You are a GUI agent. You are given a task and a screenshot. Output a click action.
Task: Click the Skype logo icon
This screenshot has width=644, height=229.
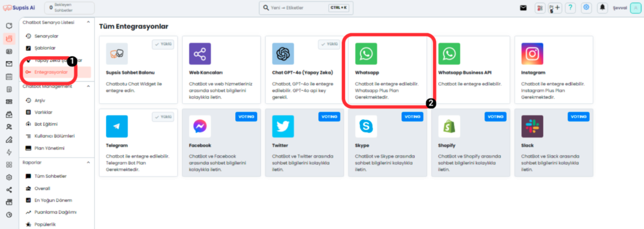point(366,126)
